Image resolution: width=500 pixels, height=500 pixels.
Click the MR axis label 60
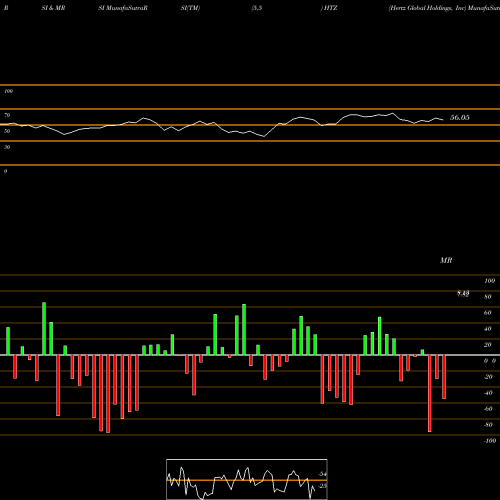coord(488,313)
